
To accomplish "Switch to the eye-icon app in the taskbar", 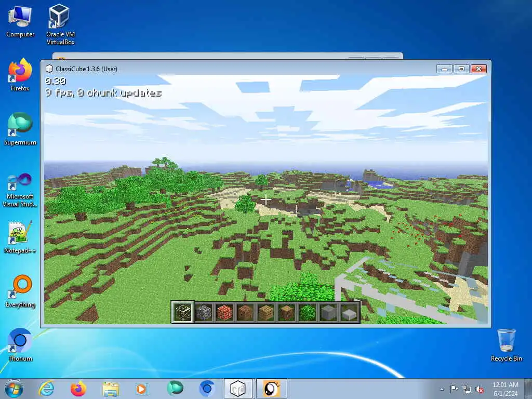I will 271,389.
